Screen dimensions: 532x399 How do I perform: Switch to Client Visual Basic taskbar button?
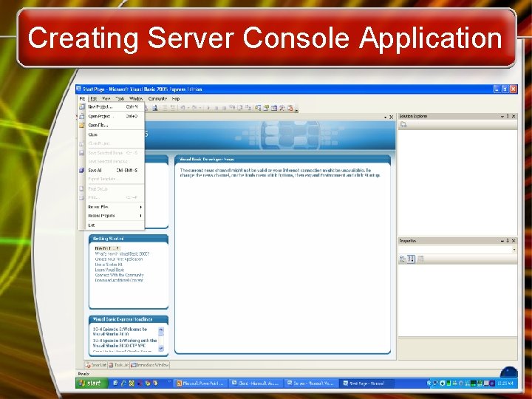pos(255,383)
